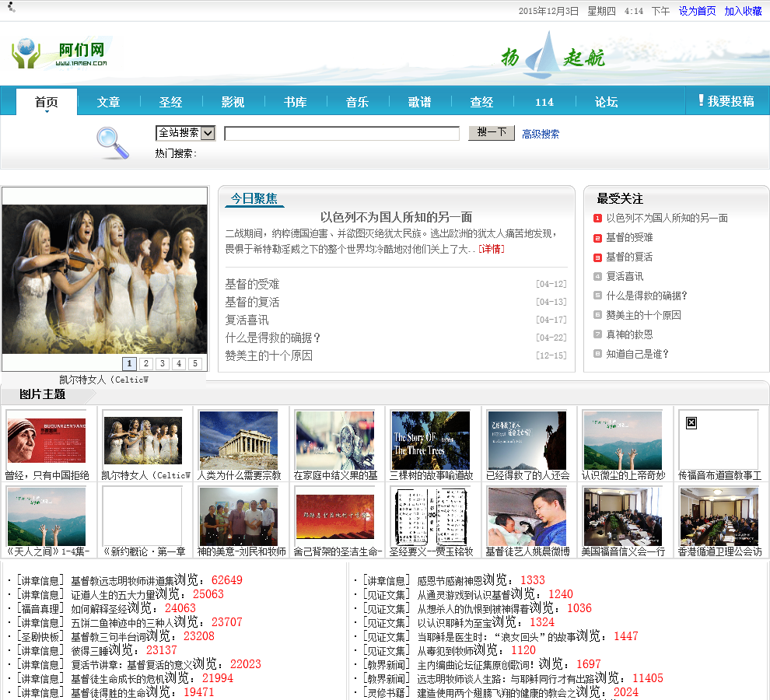This screenshot has height=700, width=770.
Task: Click the red 详情 link
Action: [x=492, y=249]
